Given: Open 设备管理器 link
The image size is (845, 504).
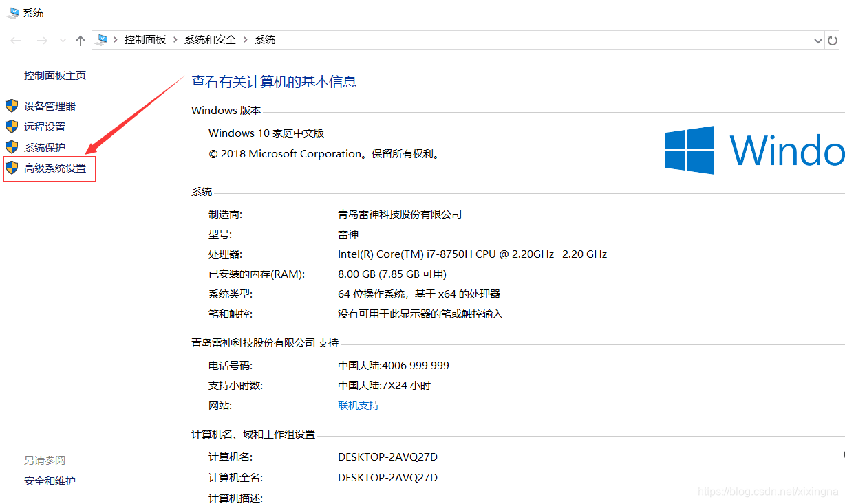Looking at the screenshot, I should [x=50, y=106].
